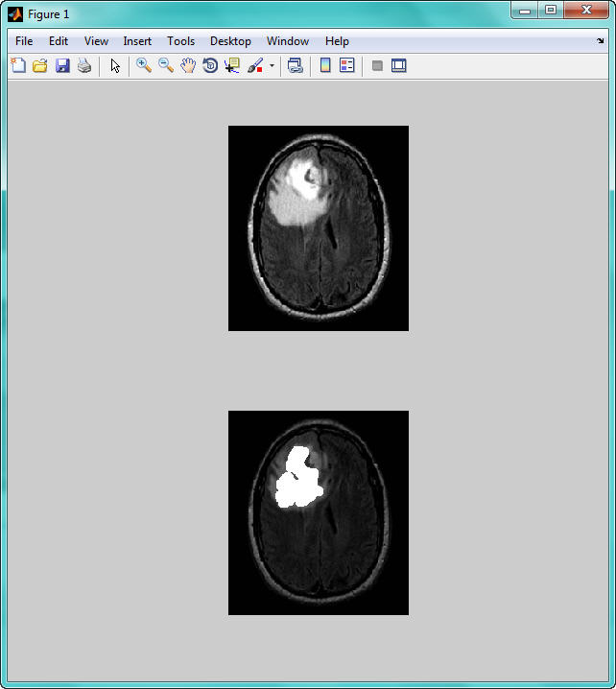The height and width of the screenshot is (689, 616).
Task: Expand the brush color dropdown arrow
Action: pos(272,66)
